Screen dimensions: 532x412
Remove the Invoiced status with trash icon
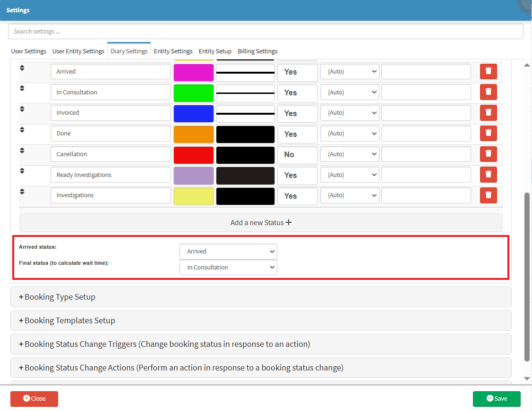tap(488, 113)
